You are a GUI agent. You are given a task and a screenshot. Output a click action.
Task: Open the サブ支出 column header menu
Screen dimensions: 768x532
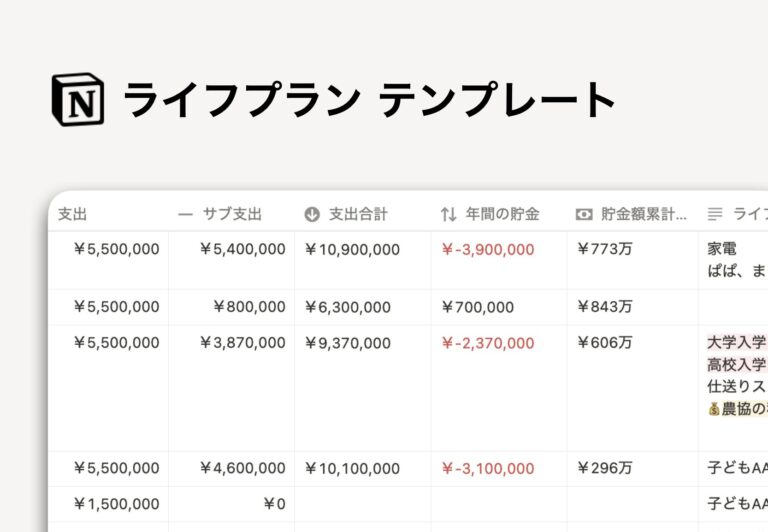tap(231, 214)
